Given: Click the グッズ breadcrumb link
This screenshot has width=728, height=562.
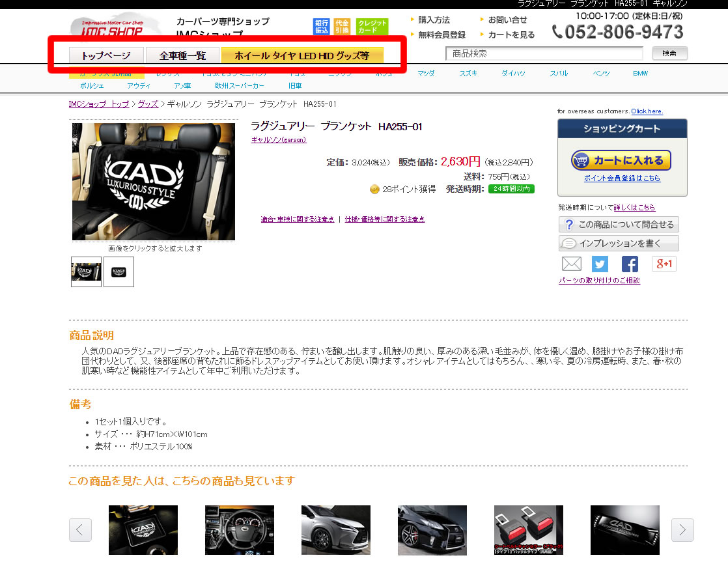Looking at the screenshot, I should click(x=148, y=104).
